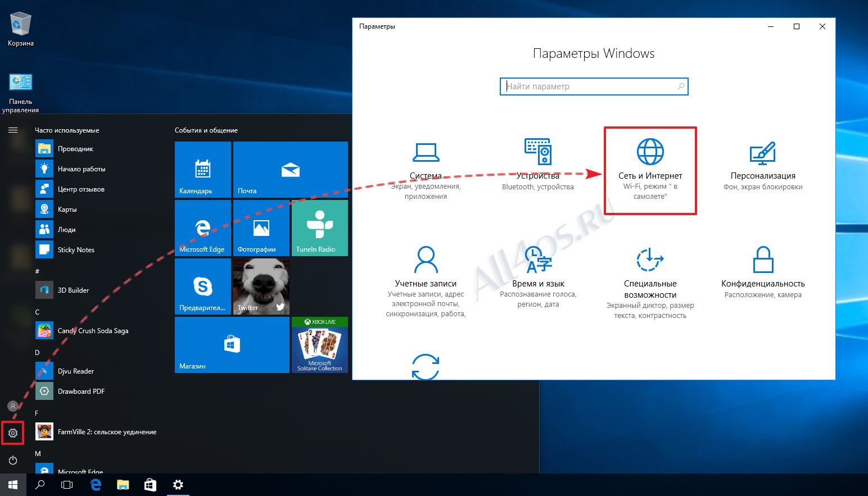The image size is (868, 496).
Task: Open the Почта mail tile
Action: 291,170
